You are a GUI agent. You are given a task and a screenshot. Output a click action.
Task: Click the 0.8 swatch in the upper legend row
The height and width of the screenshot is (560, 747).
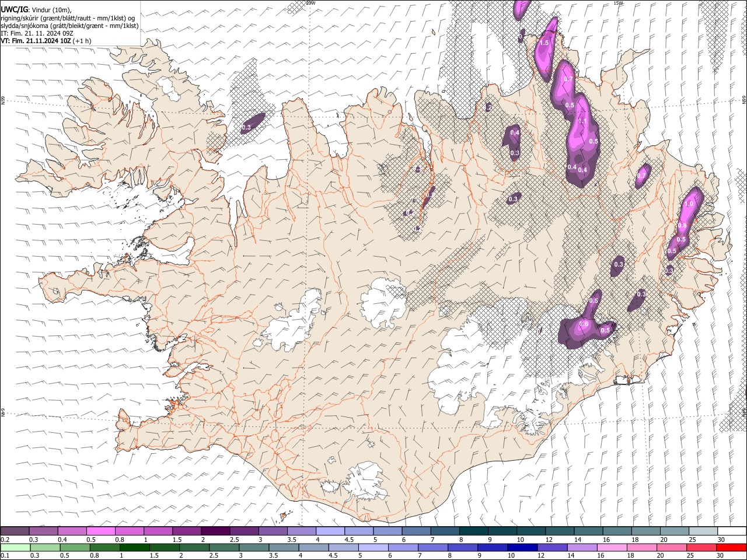point(129,531)
